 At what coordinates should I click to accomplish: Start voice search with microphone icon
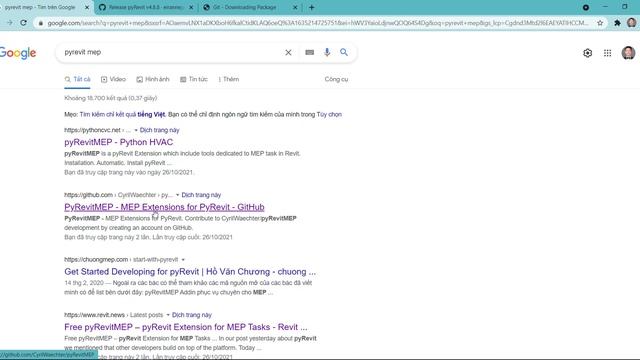point(327,52)
